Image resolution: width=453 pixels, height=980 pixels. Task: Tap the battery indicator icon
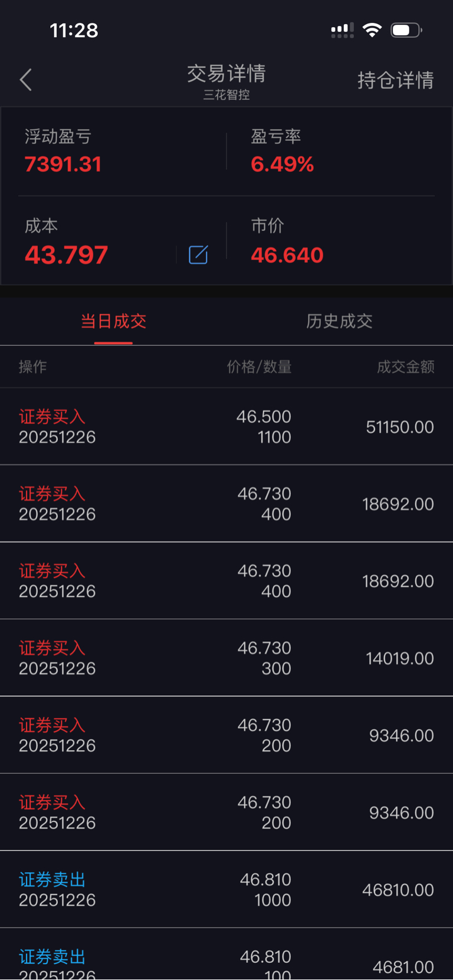pyautogui.click(x=406, y=30)
